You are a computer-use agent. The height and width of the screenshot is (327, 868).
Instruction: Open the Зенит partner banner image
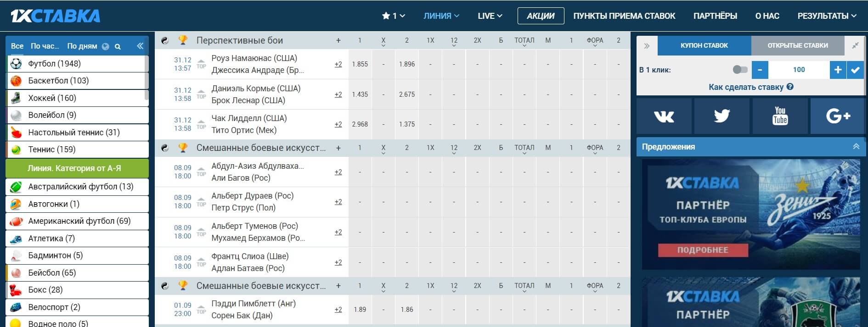coord(751,215)
